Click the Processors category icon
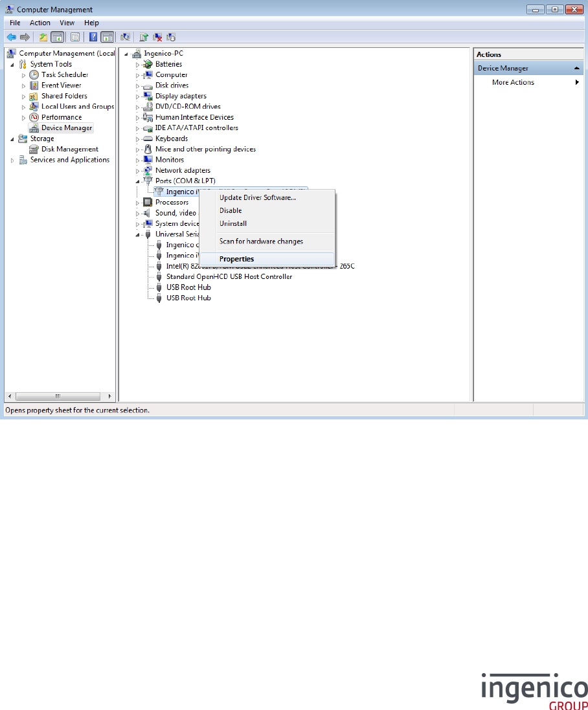 tap(148, 202)
